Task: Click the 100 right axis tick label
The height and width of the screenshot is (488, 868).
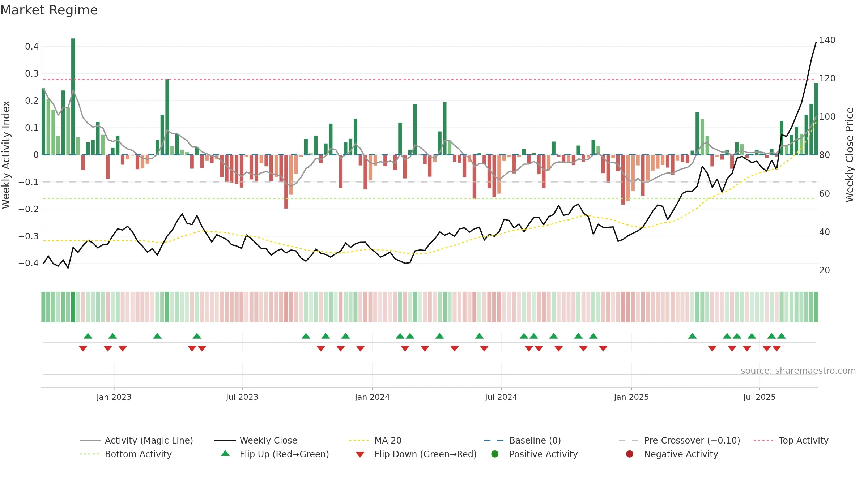Action: coord(827,116)
